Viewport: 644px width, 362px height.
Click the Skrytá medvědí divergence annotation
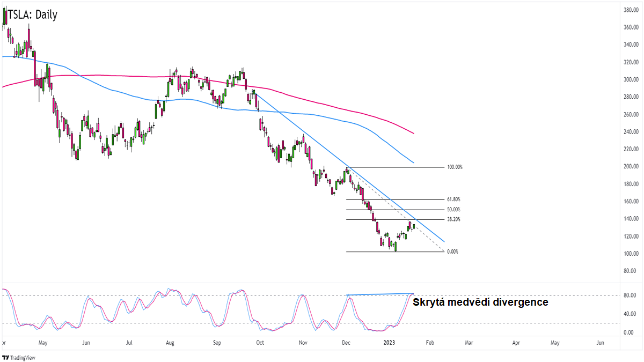pyautogui.click(x=480, y=302)
